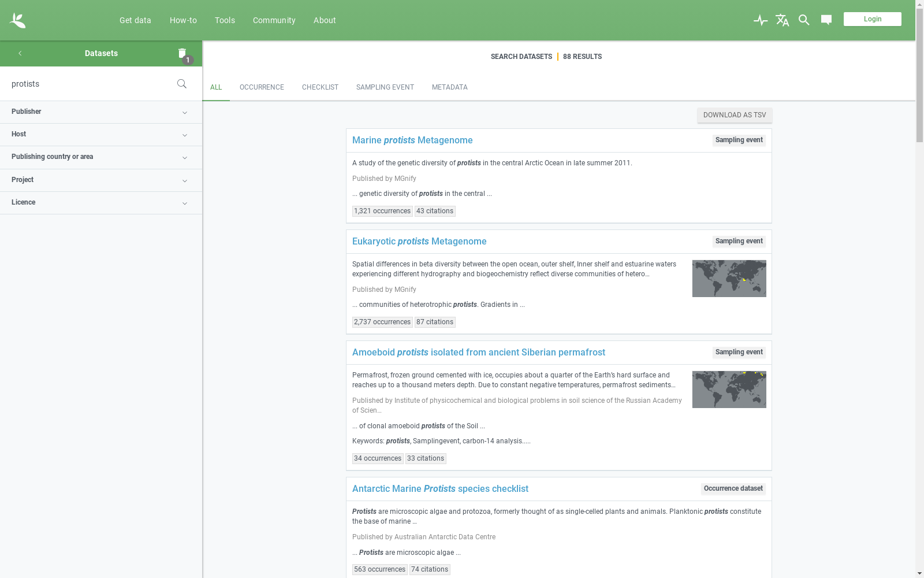Screen dimensions: 924x578
Task: Switch to the SAMPLING EVENT tab
Action: pos(385,87)
